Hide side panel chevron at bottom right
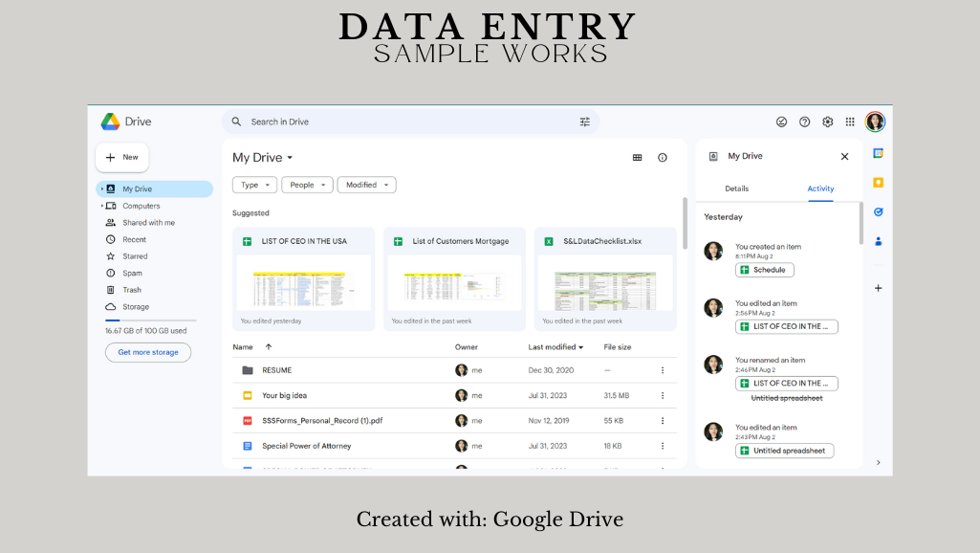Image resolution: width=980 pixels, height=553 pixels. tap(878, 463)
